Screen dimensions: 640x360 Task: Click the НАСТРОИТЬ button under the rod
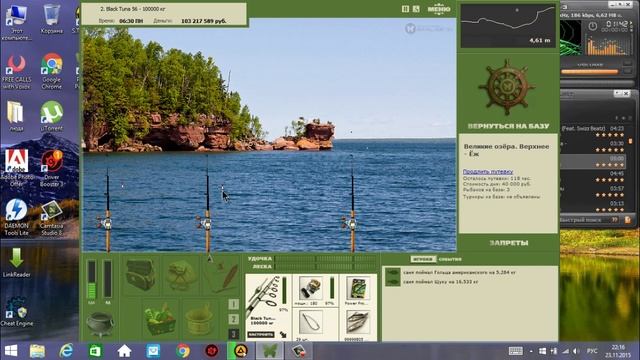tap(261, 334)
